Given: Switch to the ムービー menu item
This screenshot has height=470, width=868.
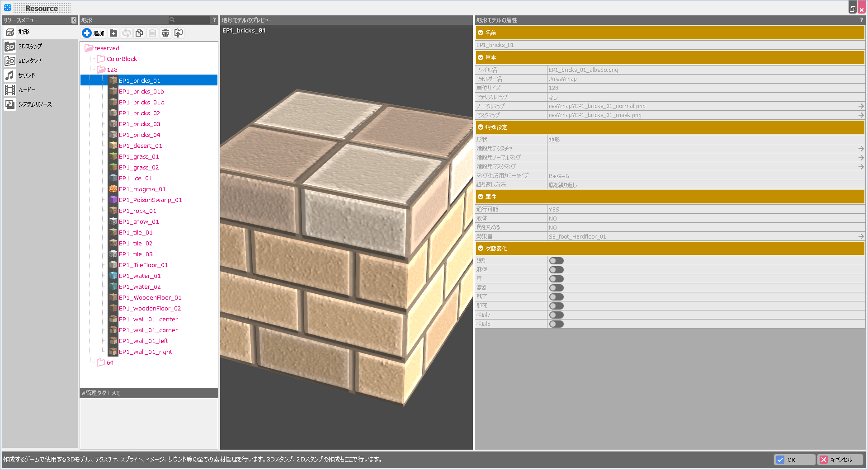Looking at the screenshot, I should [x=26, y=90].
